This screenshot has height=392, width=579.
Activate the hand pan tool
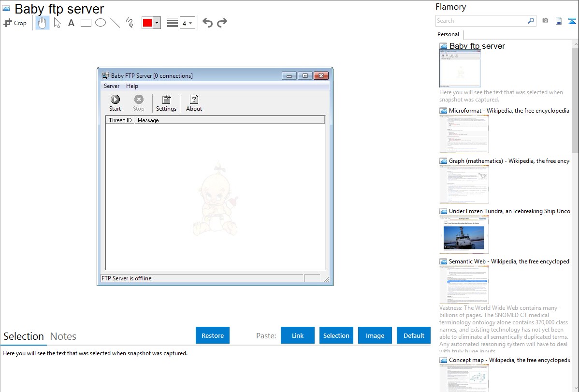[x=43, y=23]
